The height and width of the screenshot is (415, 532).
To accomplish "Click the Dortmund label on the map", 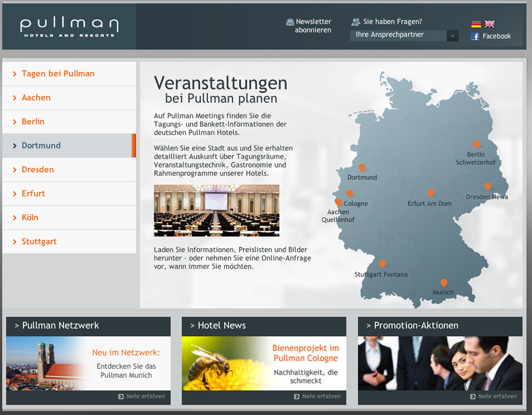I will click(362, 177).
